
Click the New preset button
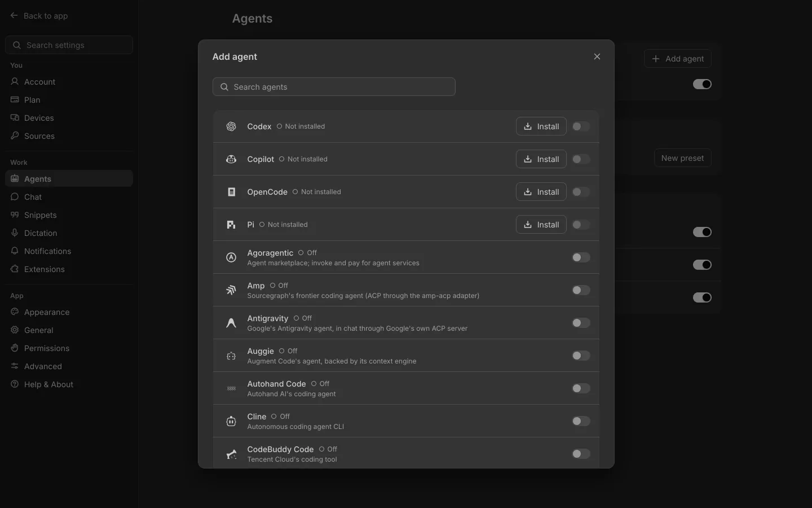click(683, 158)
